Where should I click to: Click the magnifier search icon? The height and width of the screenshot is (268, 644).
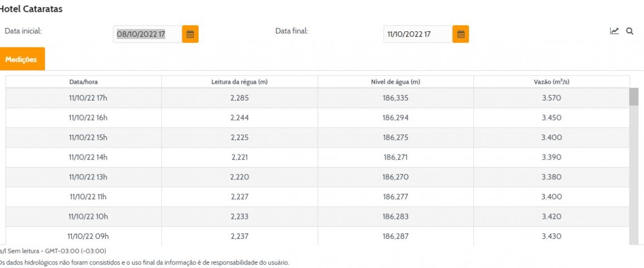coord(630,31)
